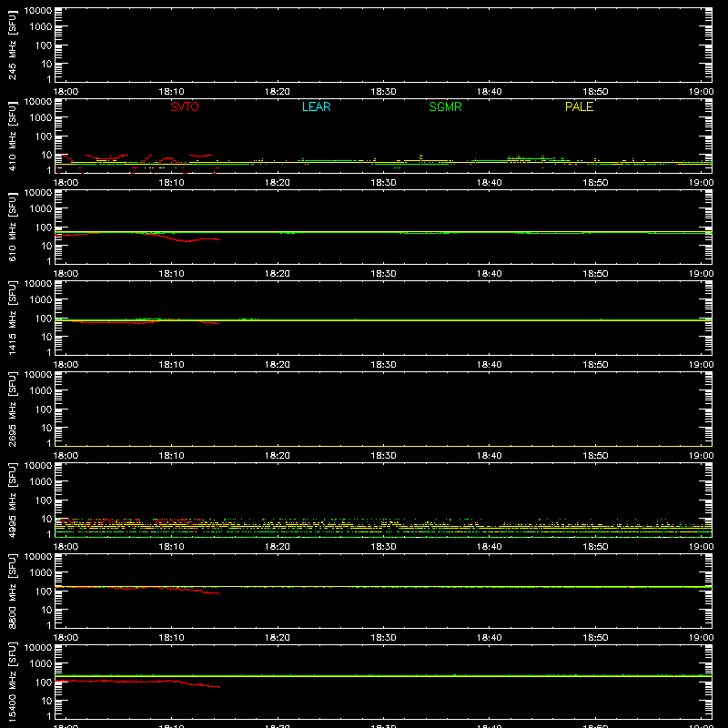Click 18:10 under the 8800 MHz panel
Viewport: 728px width, 728px height.
172,638
